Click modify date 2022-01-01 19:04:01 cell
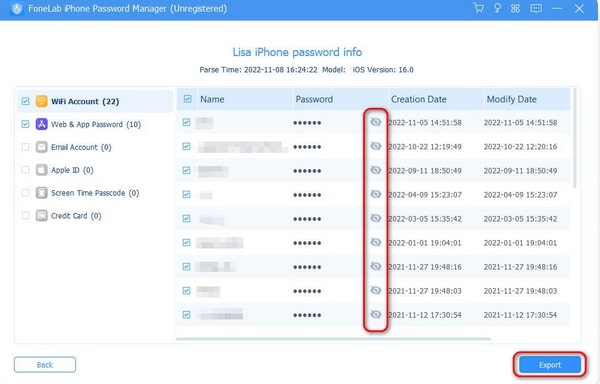The image size is (600, 384). click(x=520, y=243)
